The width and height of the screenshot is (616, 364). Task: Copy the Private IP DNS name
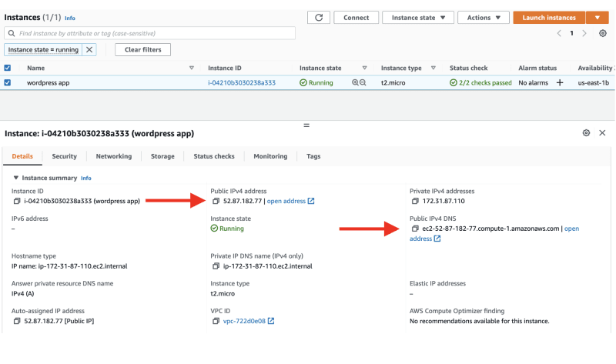216,266
